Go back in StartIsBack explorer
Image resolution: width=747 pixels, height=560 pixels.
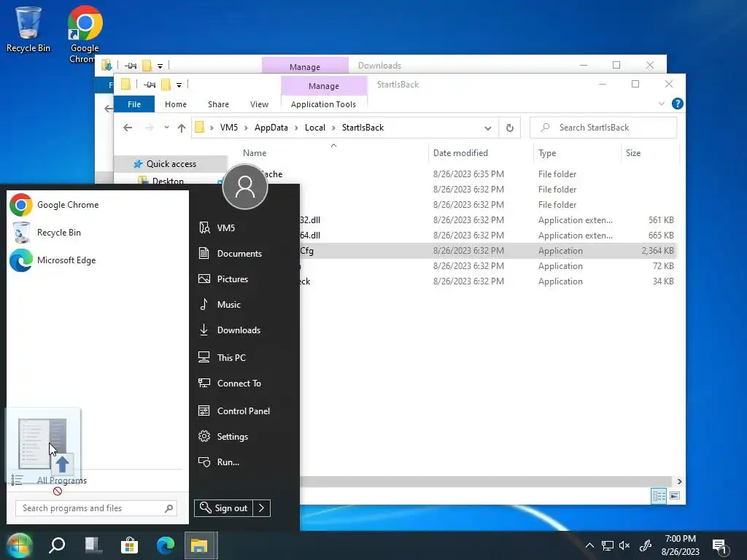pos(128,128)
